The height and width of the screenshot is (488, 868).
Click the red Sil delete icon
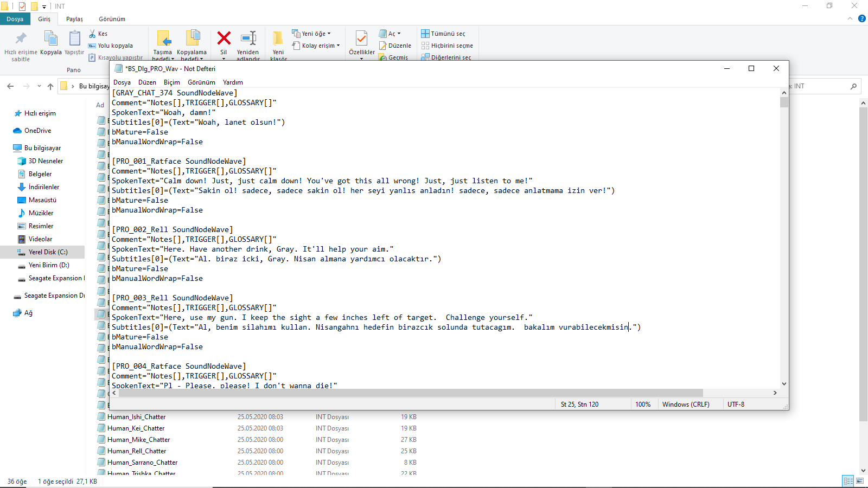click(x=224, y=38)
